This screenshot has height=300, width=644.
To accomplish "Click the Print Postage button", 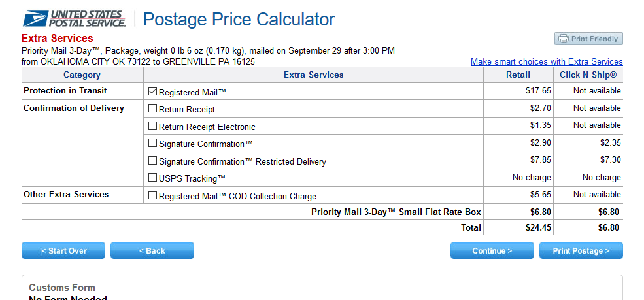I will tap(581, 250).
